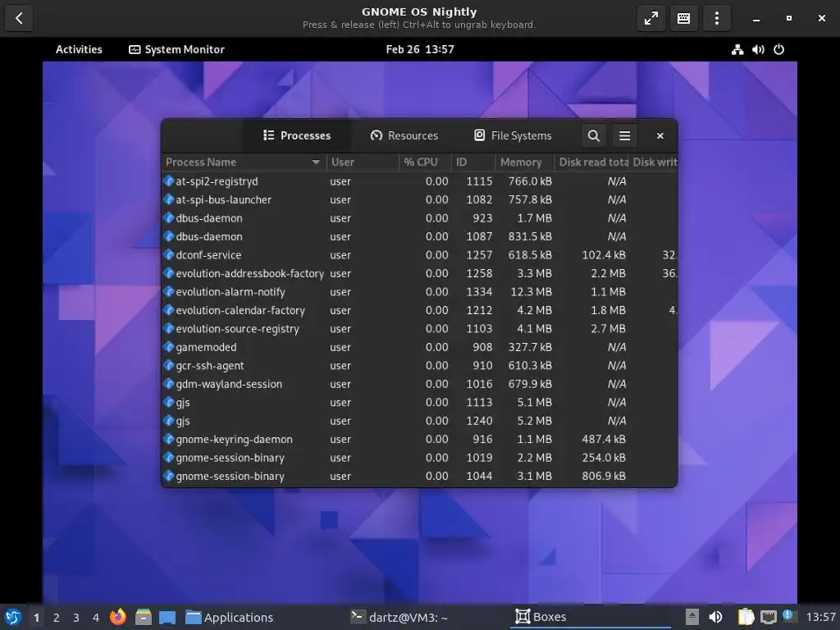
Task: Select the gamemoded process
Action: (419, 347)
